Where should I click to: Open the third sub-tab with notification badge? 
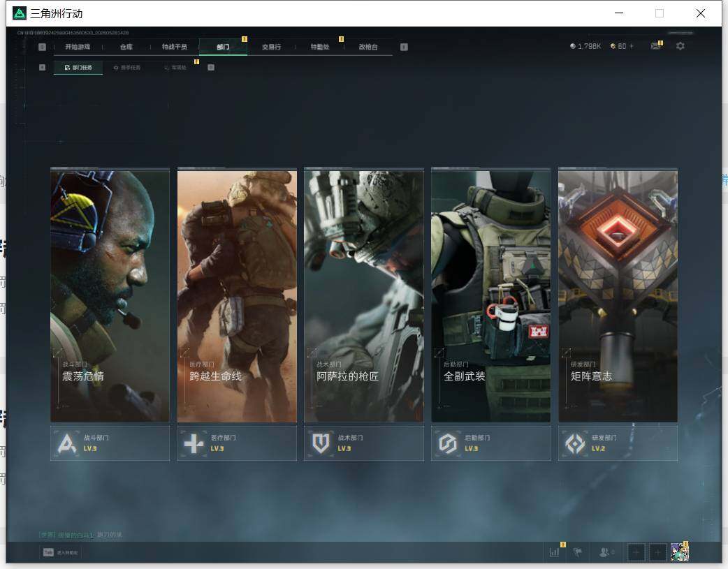click(175, 68)
